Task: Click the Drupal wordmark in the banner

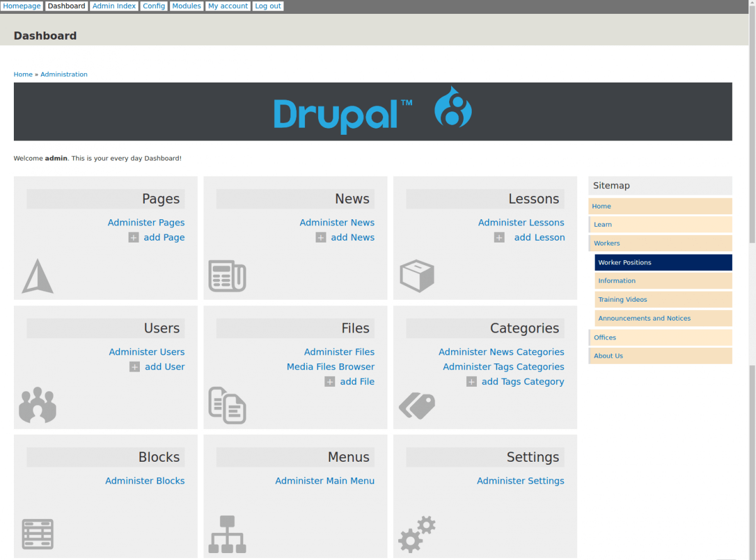Action: coord(343,115)
